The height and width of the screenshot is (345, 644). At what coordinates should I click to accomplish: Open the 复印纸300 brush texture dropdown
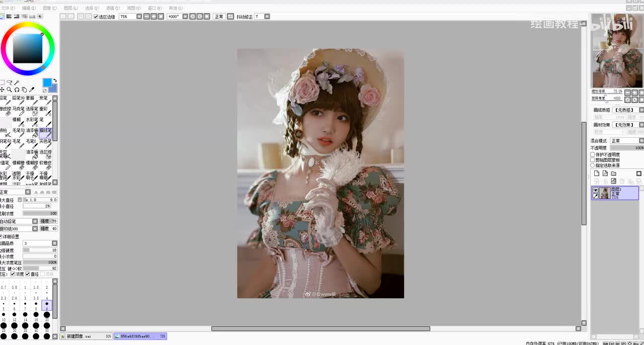coord(35,229)
